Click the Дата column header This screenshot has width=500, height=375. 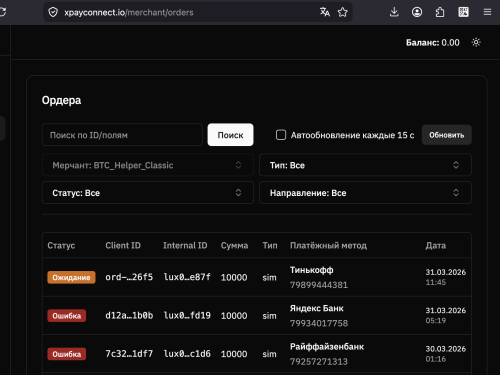pyautogui.click(x=435, y=245)
